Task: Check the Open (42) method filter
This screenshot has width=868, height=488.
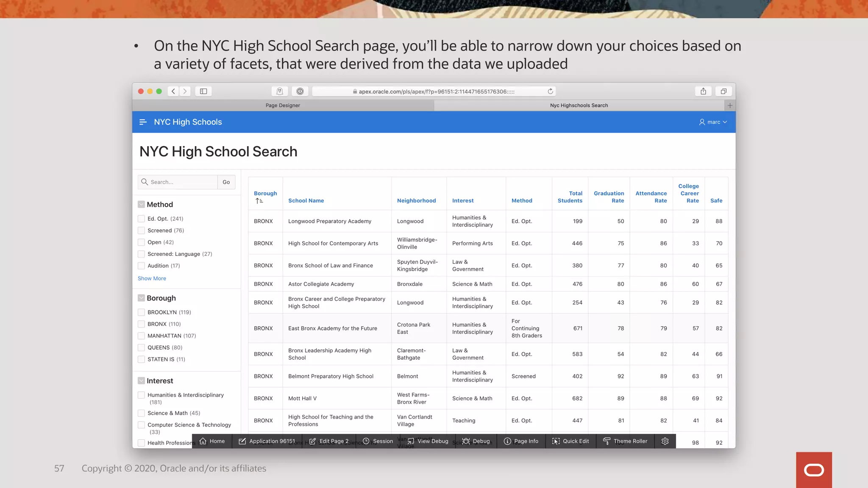Action: (x=141, y=242)
